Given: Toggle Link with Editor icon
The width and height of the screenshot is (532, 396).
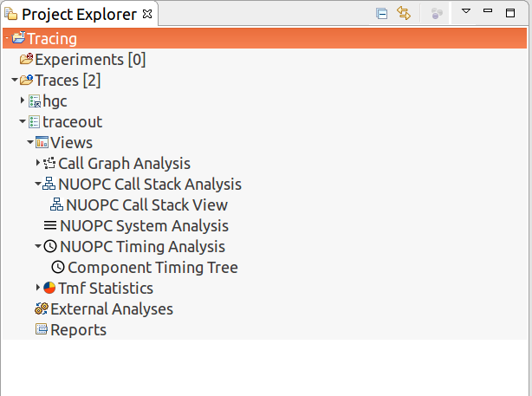Looking at the screenshot, I should (x=404, y=13).
